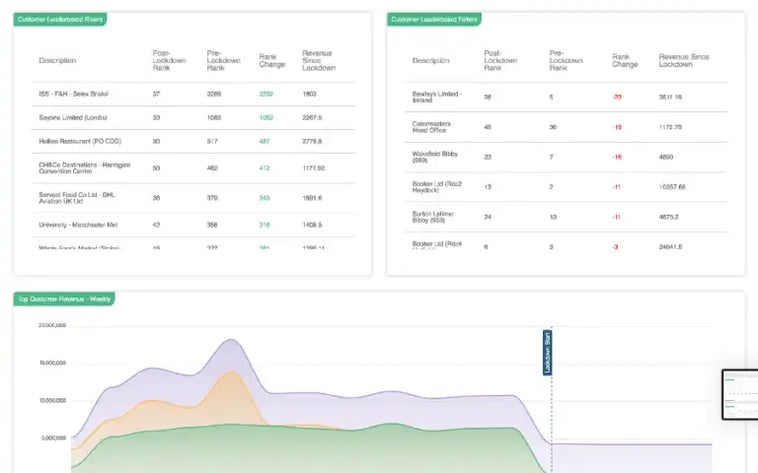Click the green area series in chart

(x=300, y=450)
